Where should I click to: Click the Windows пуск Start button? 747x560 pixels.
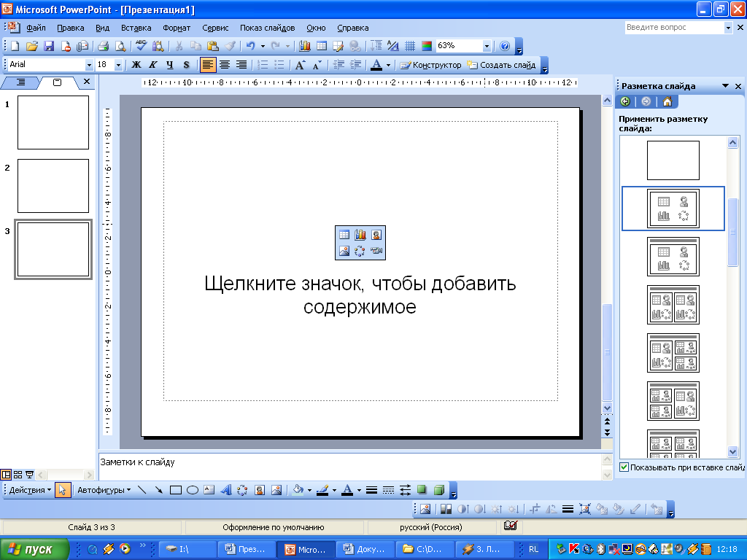[x=34, y=549]
